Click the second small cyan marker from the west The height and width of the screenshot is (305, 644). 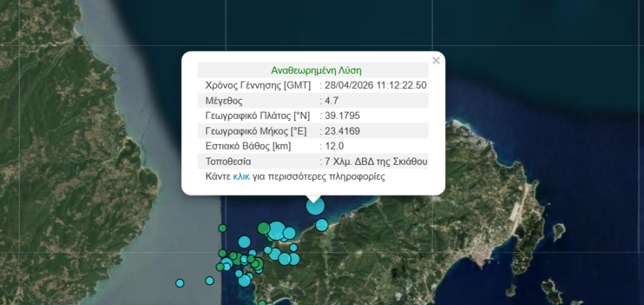210,280
